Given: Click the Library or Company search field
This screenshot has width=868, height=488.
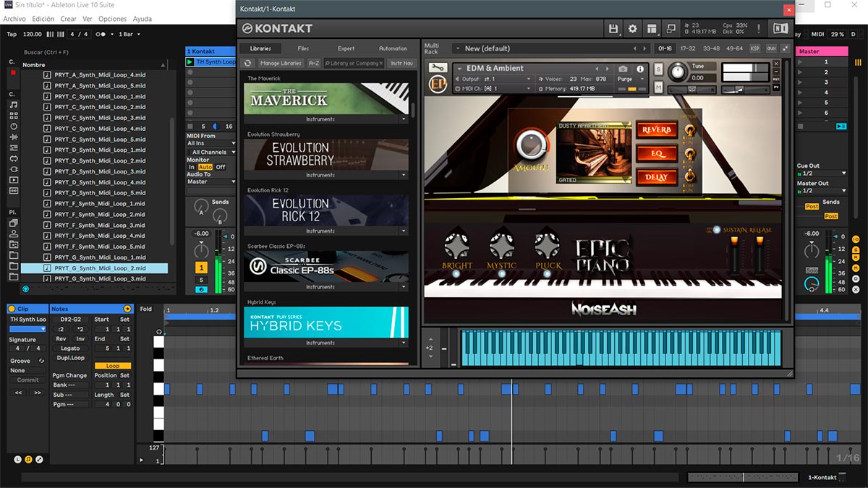Looking at the screenshot, I should coord(354,64).
